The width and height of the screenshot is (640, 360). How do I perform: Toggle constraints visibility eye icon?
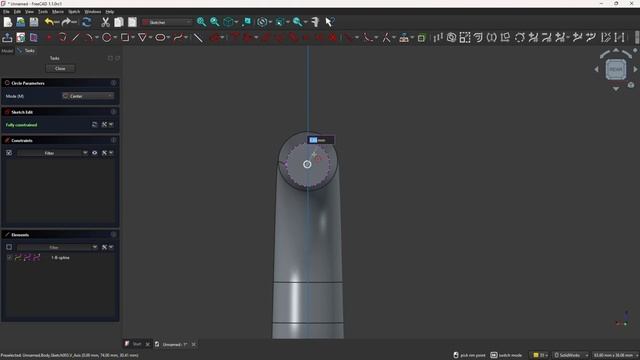coord(95,153)
